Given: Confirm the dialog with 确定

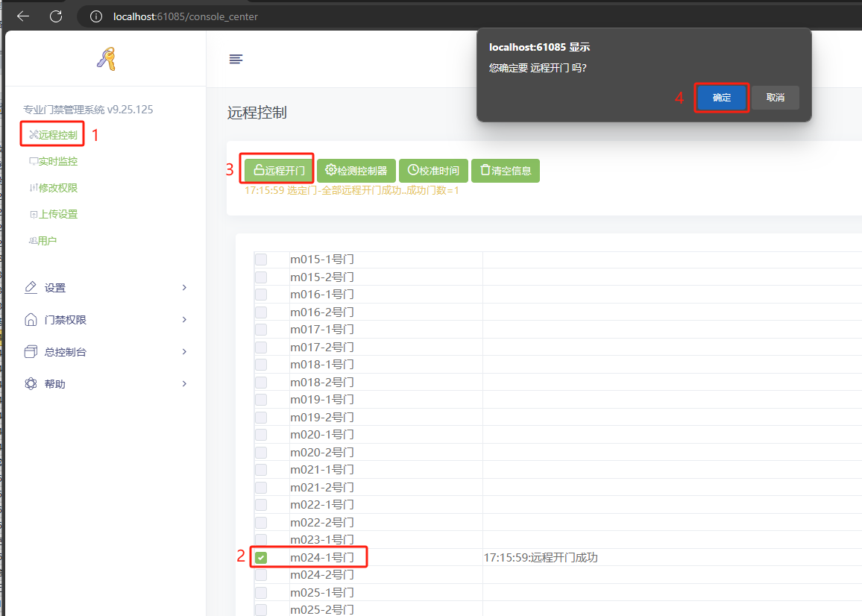Looking at the screenshot, I should [721, 98].
